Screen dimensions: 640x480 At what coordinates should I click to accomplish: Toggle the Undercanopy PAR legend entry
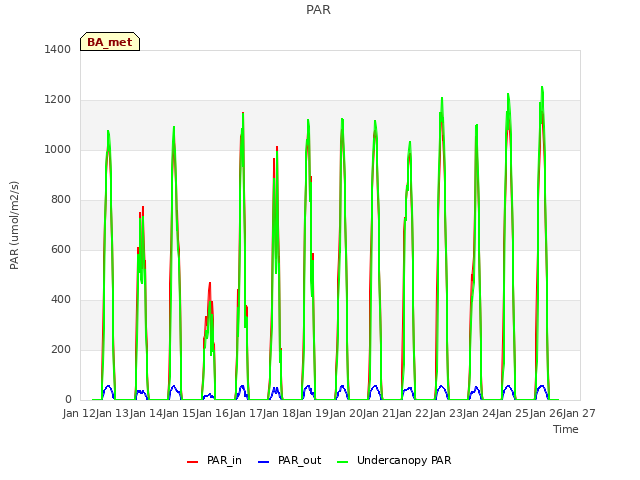(x=394, y=460)
